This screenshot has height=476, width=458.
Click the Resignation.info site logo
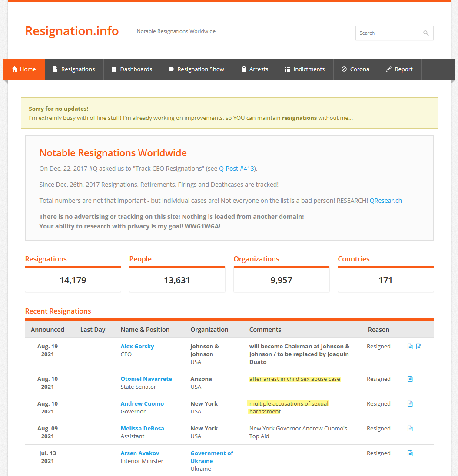[72, 31]
